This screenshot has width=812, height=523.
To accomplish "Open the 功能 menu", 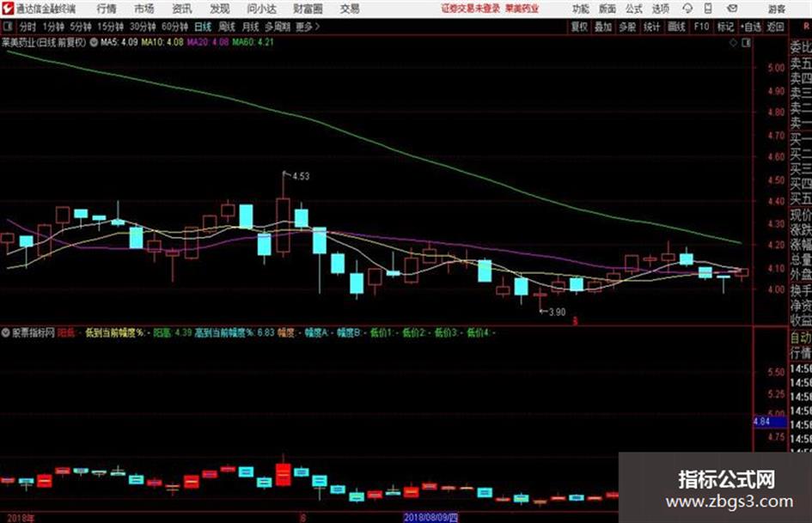I will 581,9.
